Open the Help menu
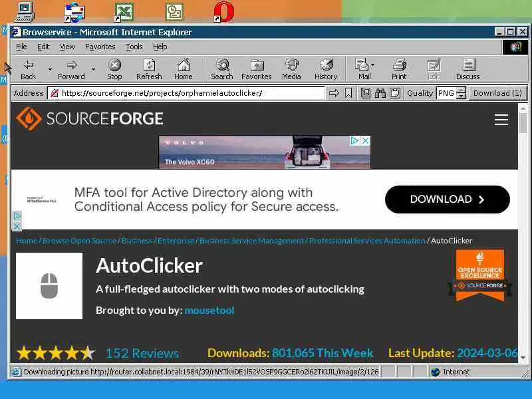Viewport: 532px width, 399px height. tap(160, 47)
